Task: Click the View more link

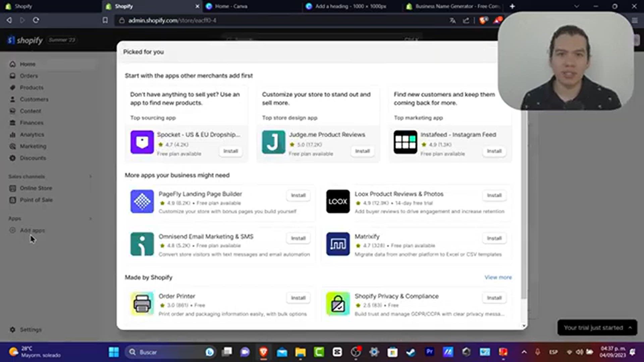Action: click(x=498, y=278)
